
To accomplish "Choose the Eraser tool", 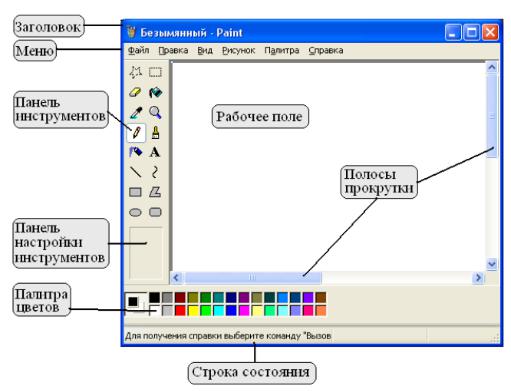I will [135, 92].
